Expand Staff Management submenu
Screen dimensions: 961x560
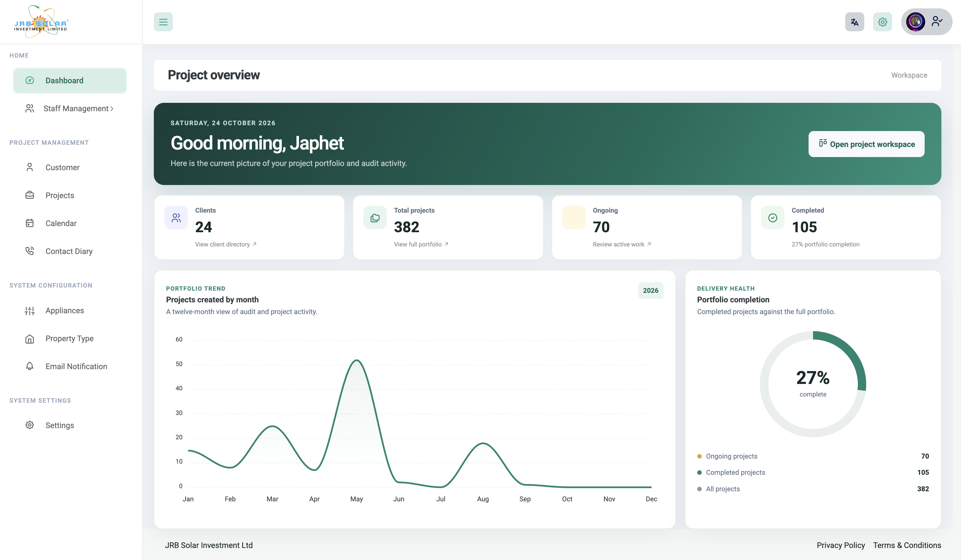tap(70, 109)
